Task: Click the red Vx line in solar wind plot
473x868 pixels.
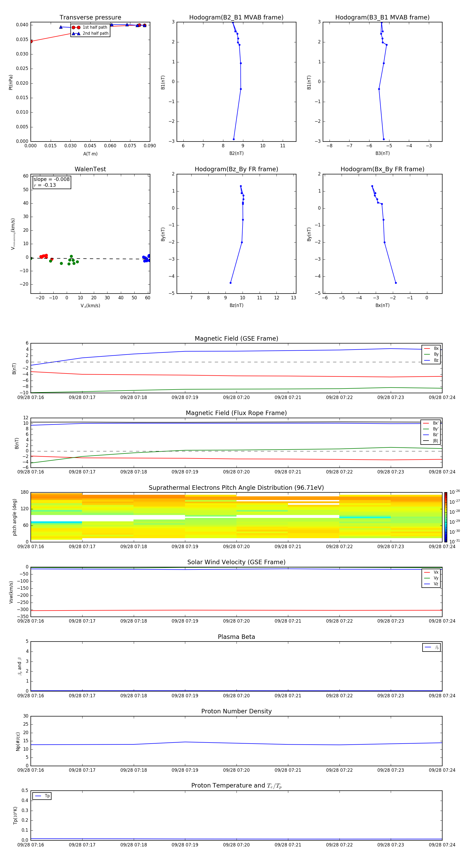Action: (x=236, y=610)
